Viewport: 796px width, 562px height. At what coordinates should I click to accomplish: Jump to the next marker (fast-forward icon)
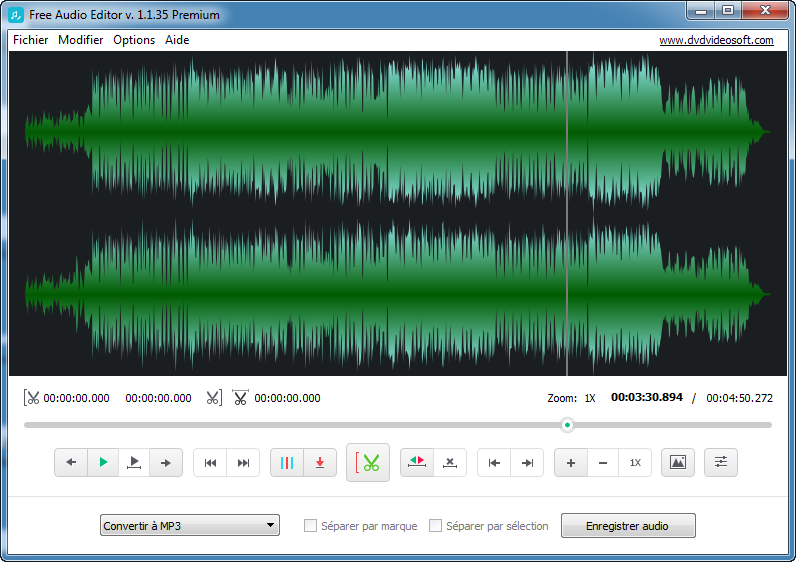[243, 462]
